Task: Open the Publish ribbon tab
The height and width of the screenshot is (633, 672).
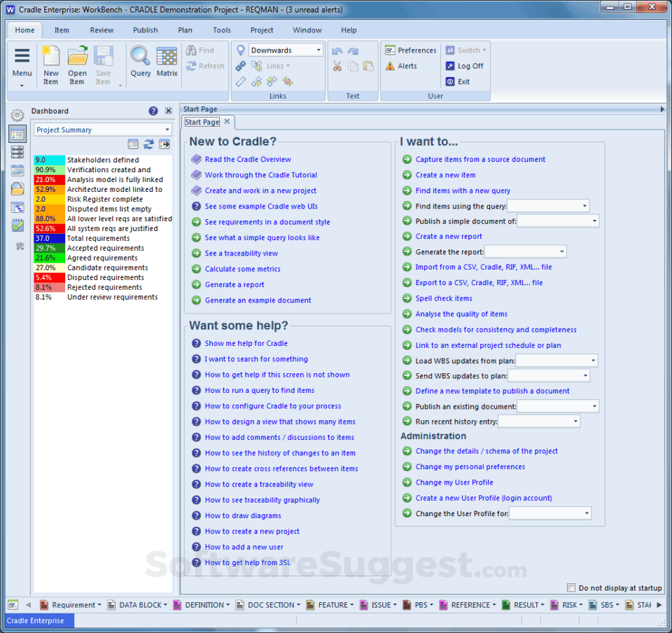Action: click(x=145, y=30)
